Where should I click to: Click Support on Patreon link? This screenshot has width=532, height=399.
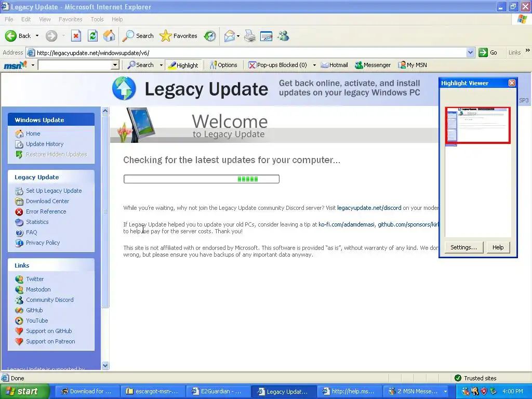[50, 341]
